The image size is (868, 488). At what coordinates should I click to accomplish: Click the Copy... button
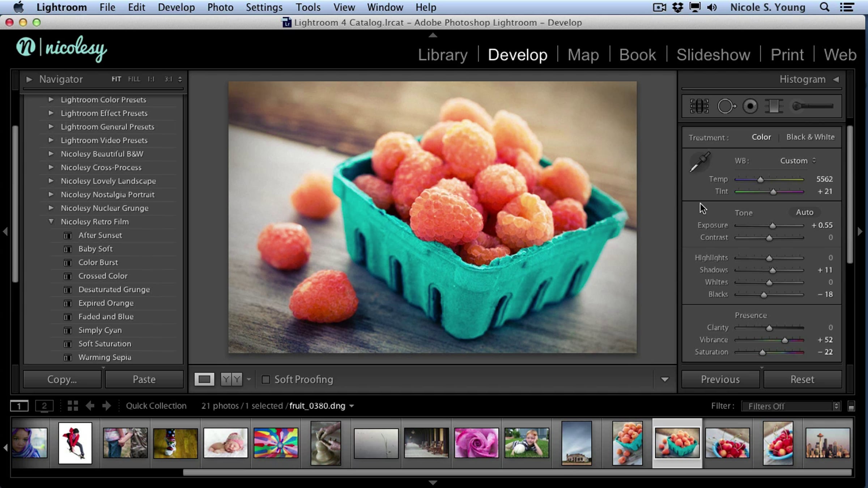point(62,379)
